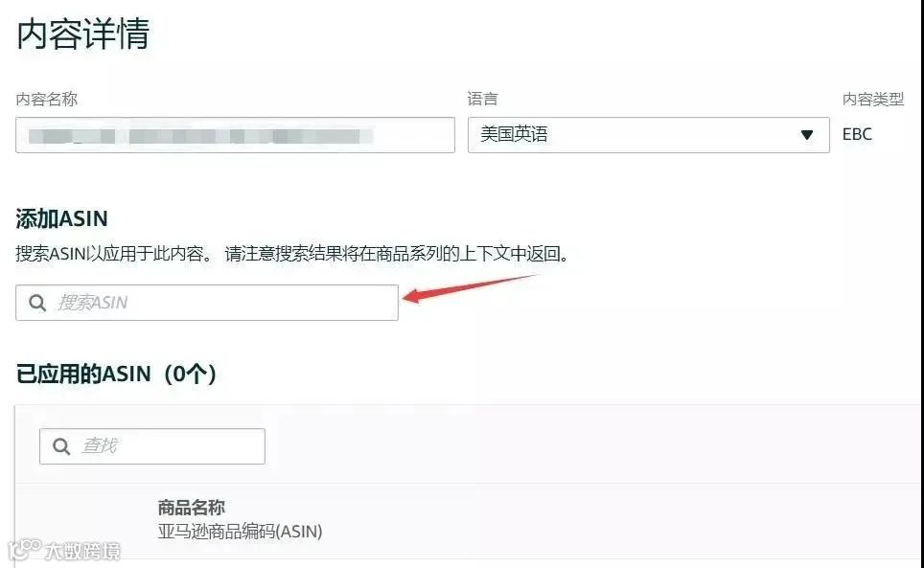Focus the 内容名称 text field
The image size is (924, 568).
point(235,135)
